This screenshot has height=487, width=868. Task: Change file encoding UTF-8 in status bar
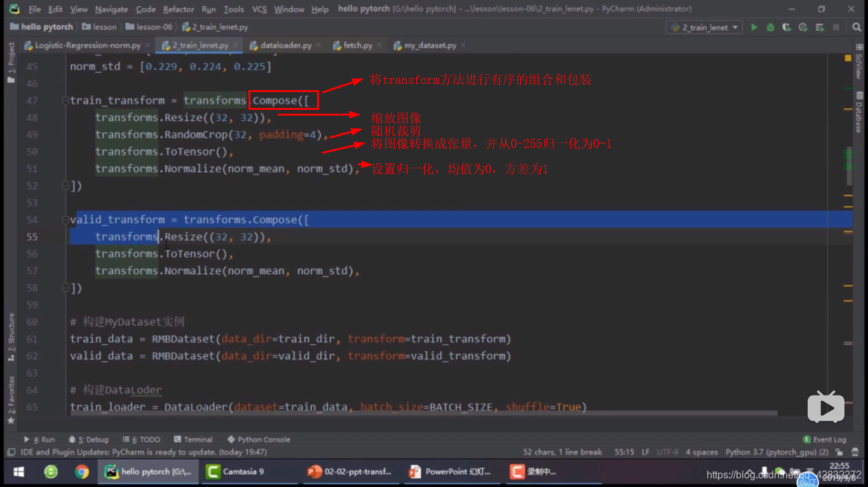coord(668,452)
